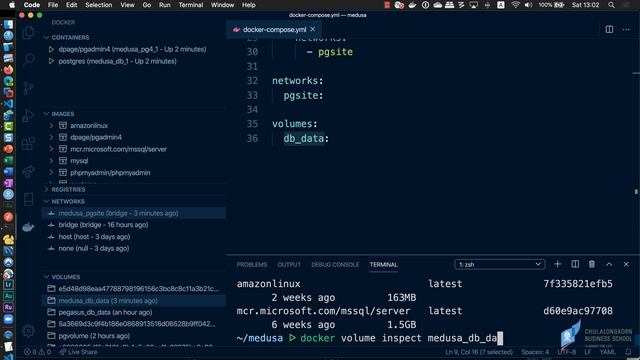Screen dimensions: 640x360
Task: Close the docker-compose.yml tab
Action: pos(313,29)
